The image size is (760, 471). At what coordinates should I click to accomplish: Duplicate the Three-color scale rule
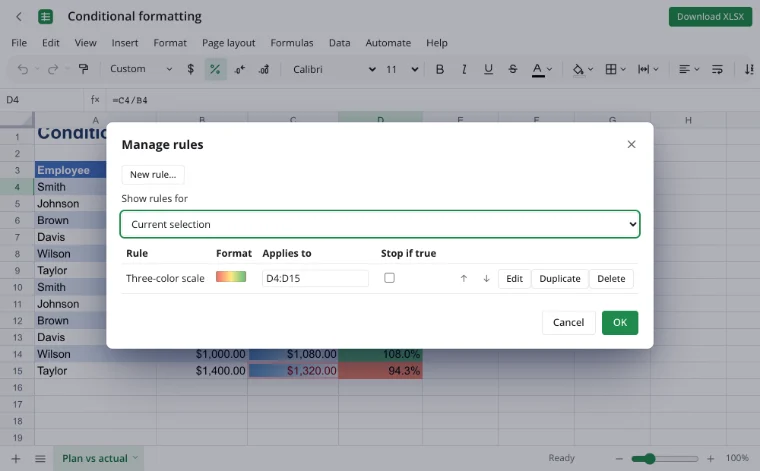tap(559, 279)
